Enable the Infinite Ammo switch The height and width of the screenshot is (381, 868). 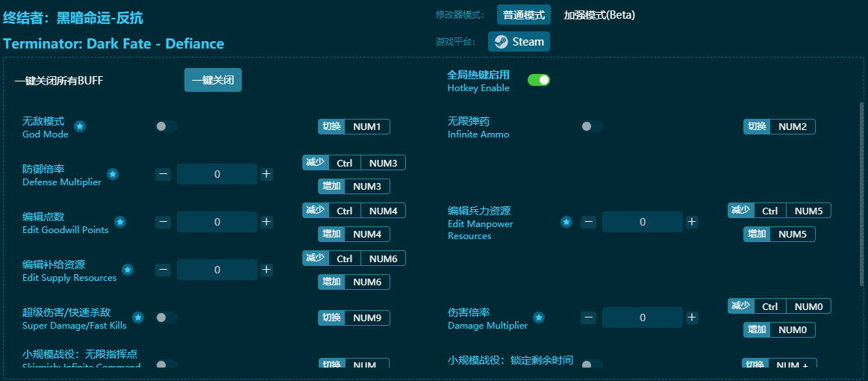[x=592, y=126]
